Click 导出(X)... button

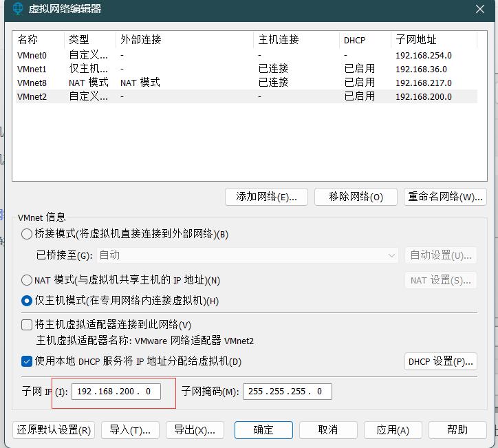195,430
